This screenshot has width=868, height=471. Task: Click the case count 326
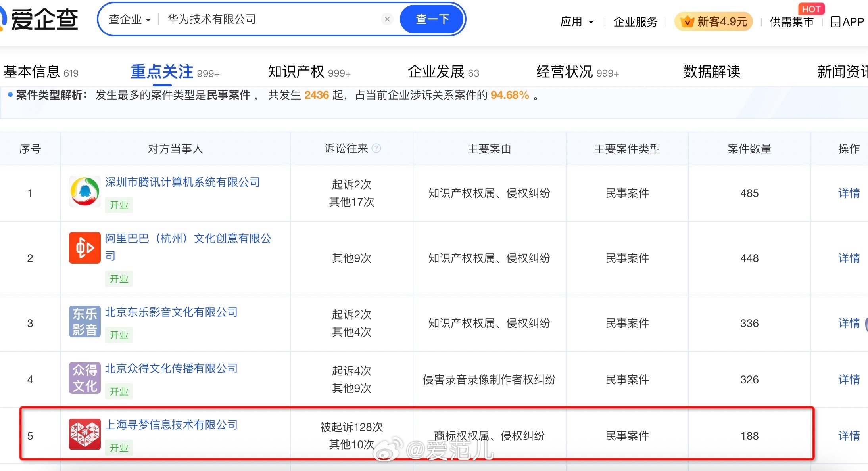pos(749,379)
